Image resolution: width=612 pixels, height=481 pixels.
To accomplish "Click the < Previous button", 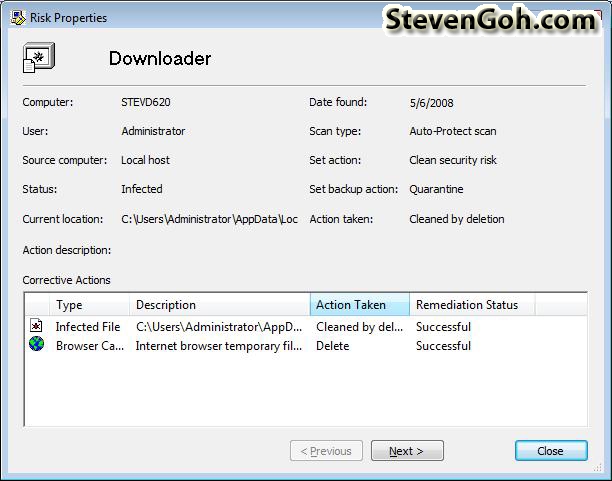I will pos(326,451).
